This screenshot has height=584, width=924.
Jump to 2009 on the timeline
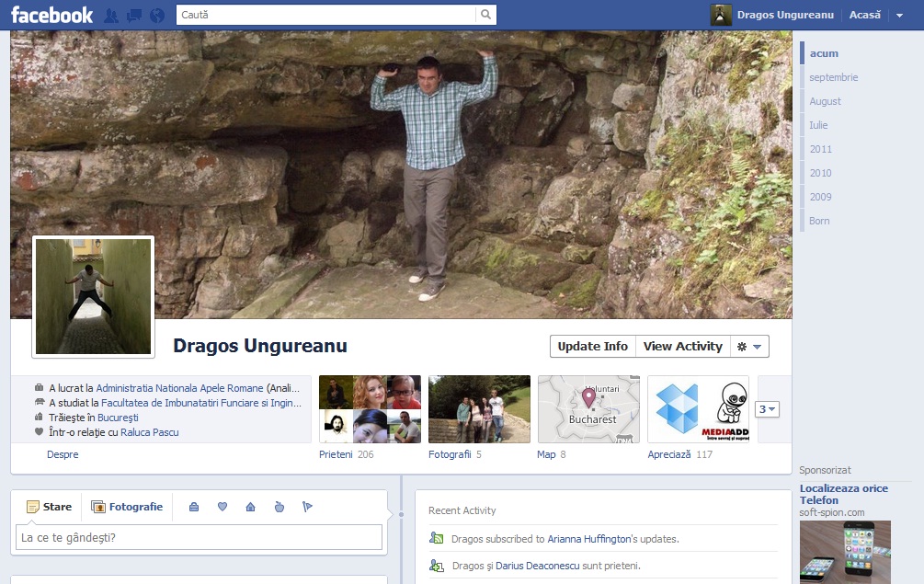[820, 197]
